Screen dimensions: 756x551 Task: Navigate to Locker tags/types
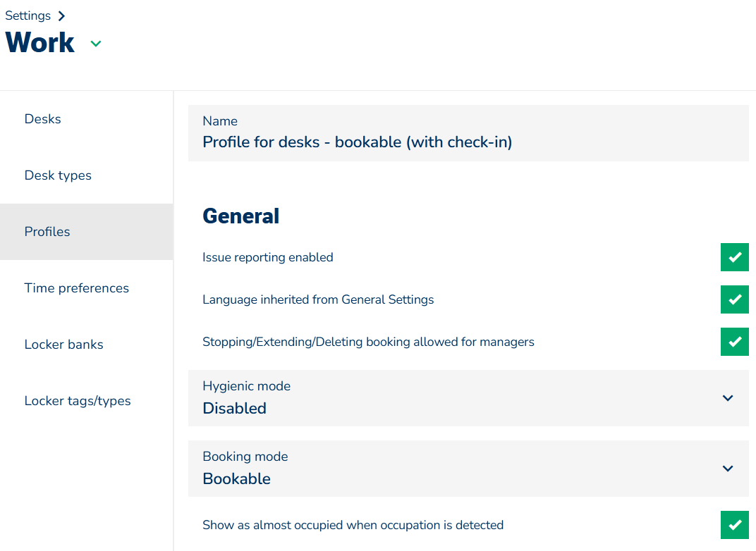[x=78, y=401]
